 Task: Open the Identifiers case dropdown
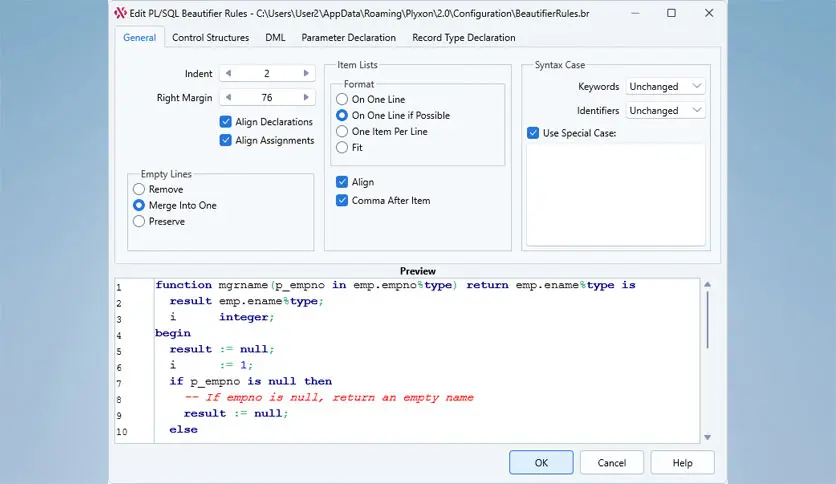click(x=665, y=110)
